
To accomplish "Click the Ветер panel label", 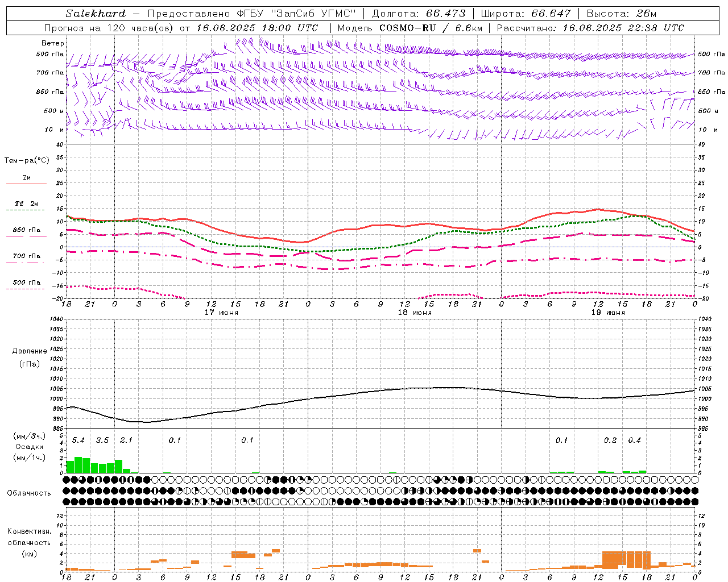I will [x=52, y=43].
